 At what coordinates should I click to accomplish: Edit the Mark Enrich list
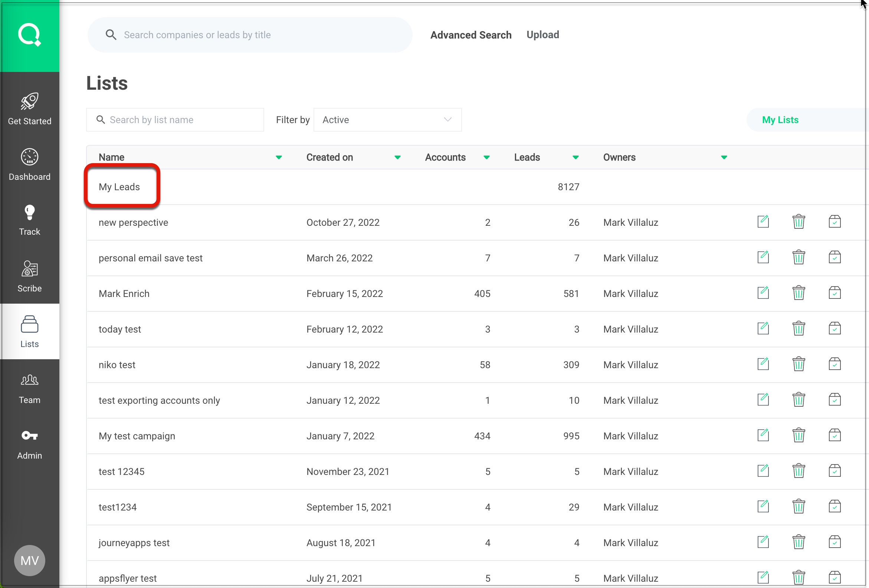coord(763,293)
